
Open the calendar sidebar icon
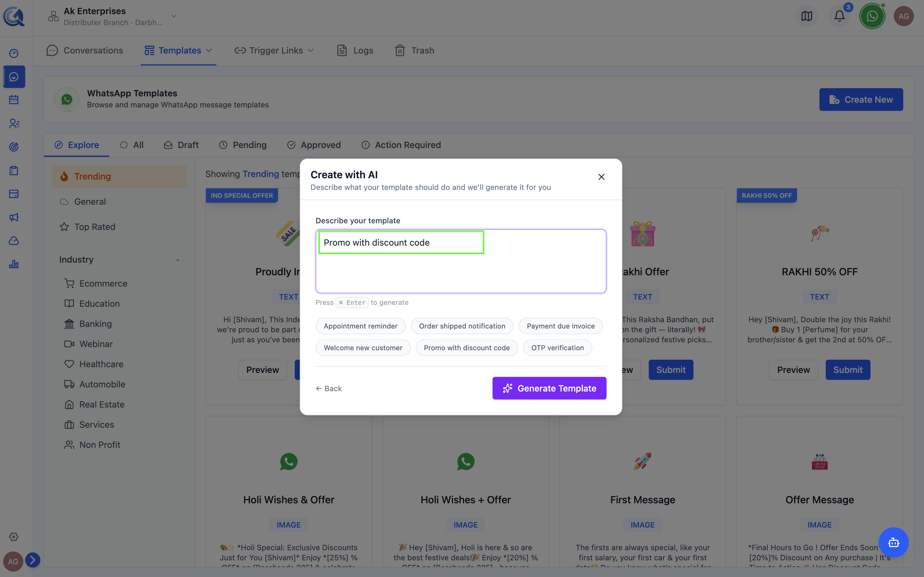(14, 100)
